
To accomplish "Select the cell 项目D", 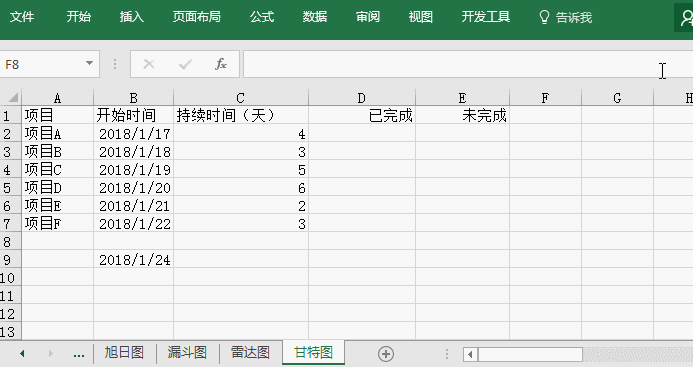I will pyautogui.click(x=57, y=188).
